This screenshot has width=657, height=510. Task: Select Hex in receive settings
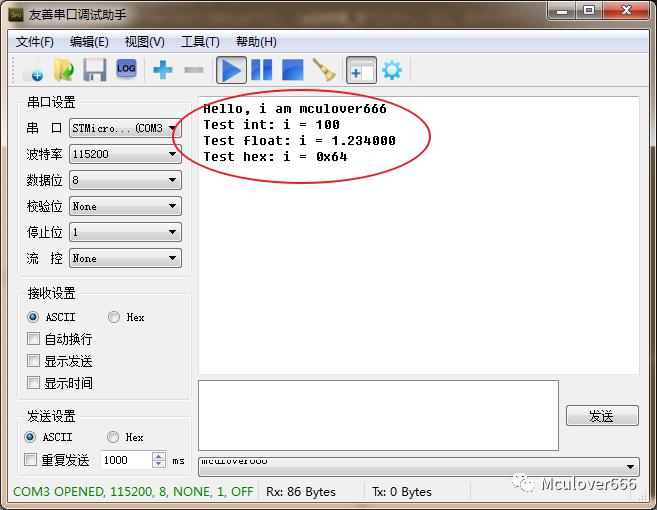click(126, 317)
